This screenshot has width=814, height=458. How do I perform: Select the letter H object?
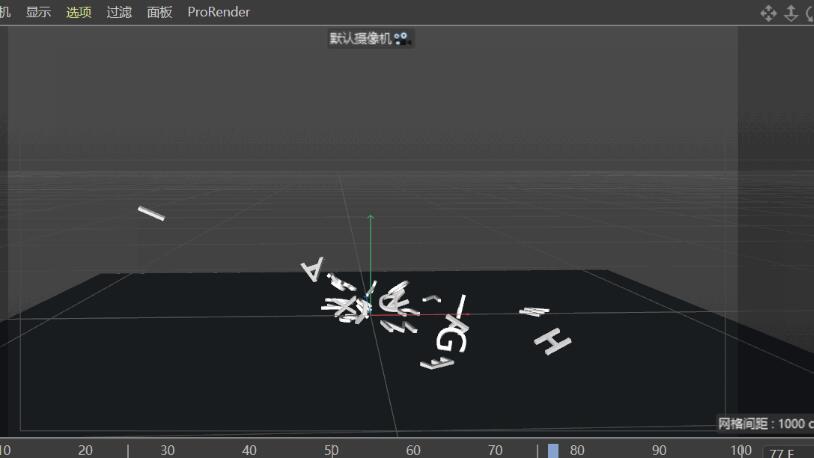pos(553,341)
